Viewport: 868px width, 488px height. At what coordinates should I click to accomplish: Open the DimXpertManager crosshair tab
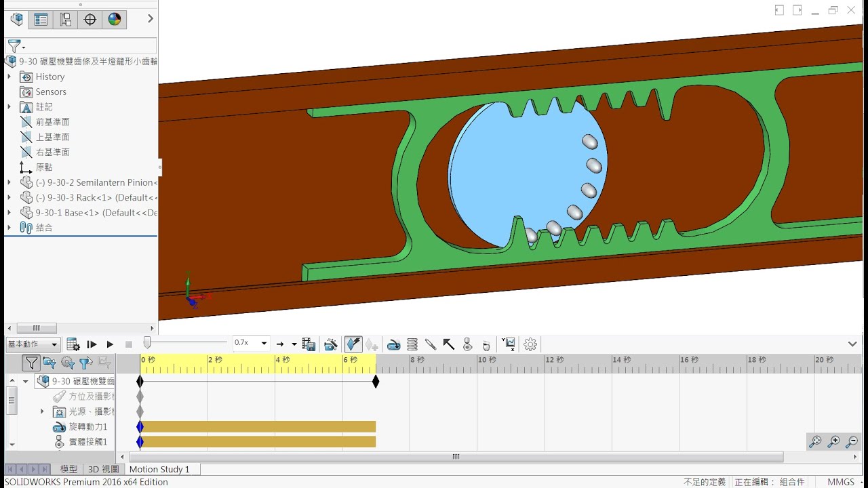point(90,20)
